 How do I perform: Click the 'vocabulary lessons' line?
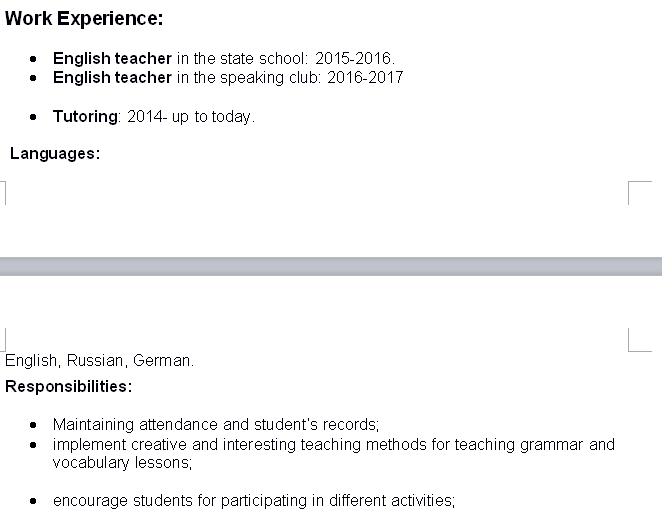(122, 463)
